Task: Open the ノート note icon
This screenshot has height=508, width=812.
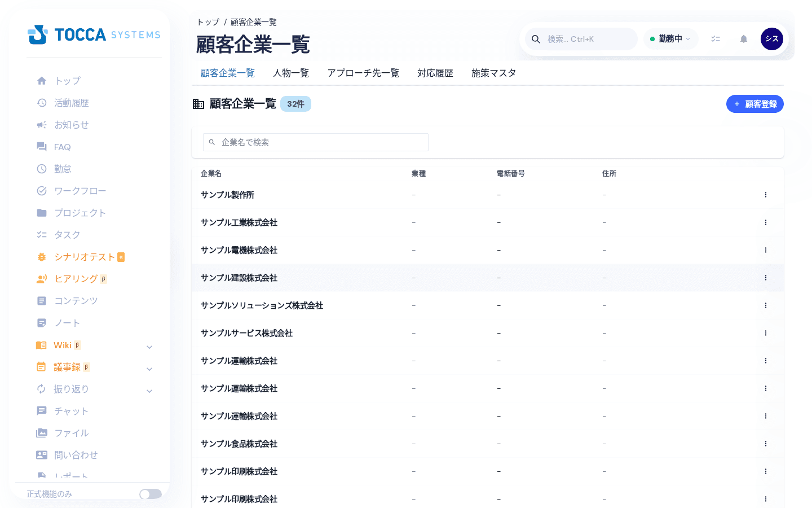Action: click(42, 323)
